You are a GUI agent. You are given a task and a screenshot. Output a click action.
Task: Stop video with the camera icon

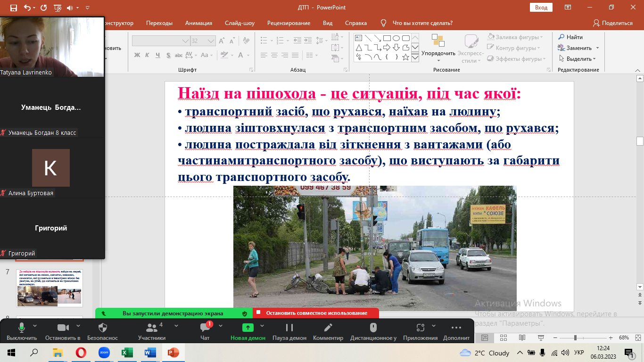63,328
